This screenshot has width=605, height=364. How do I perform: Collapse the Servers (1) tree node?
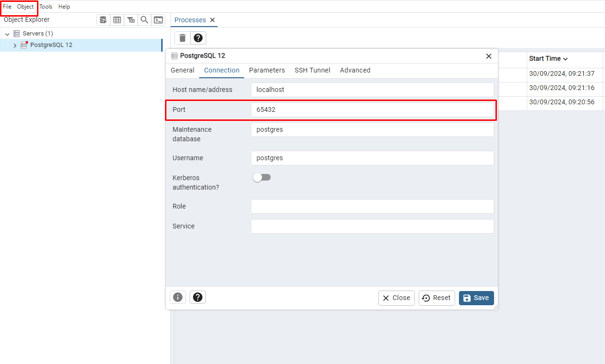click(7, 34)
